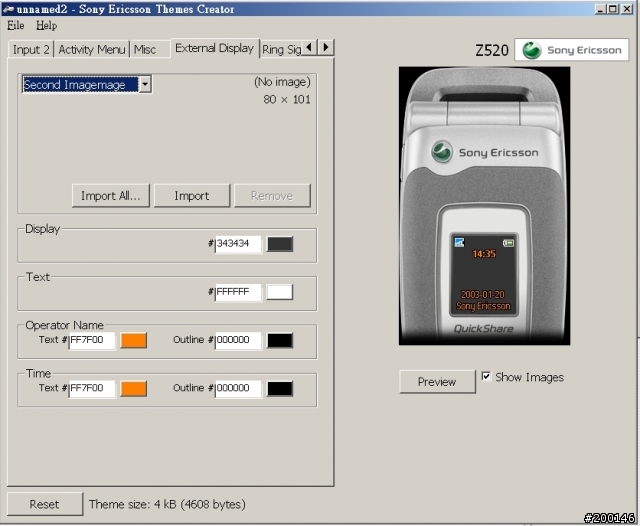640x526 pixels.
Task: Open Operator Name orange text swatch
Action: coord(133,340)
